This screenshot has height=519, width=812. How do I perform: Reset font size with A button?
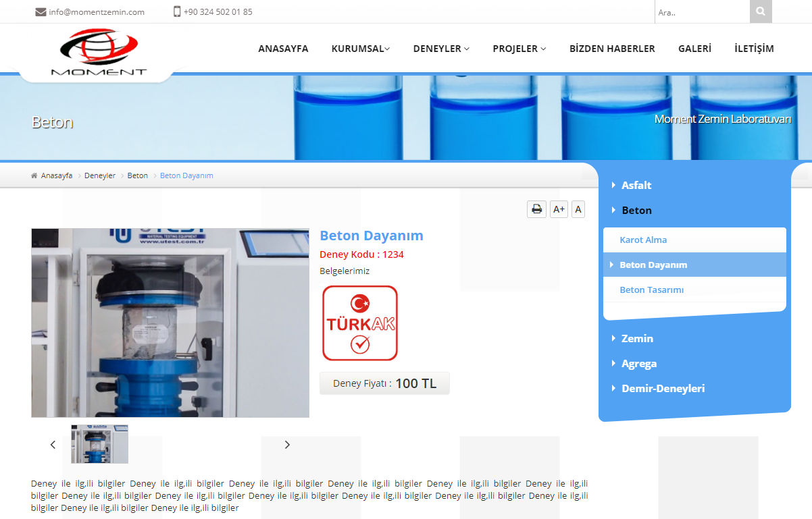(578, 209)
